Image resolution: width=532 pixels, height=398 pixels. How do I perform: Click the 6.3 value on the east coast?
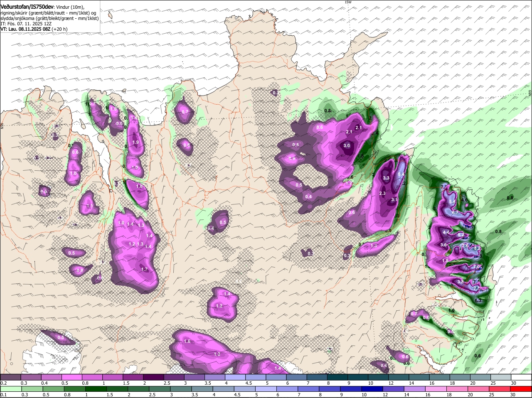pos(478,300)
